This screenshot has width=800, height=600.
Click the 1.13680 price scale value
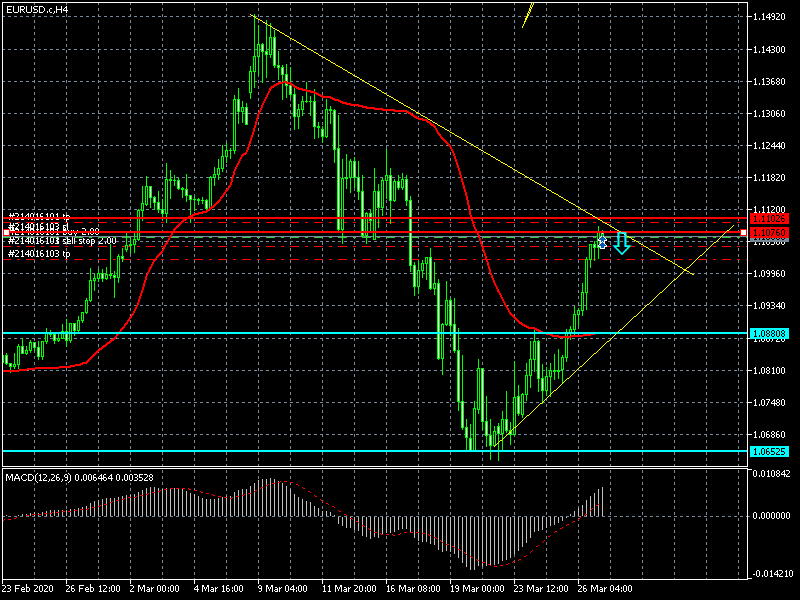point(769,82)
